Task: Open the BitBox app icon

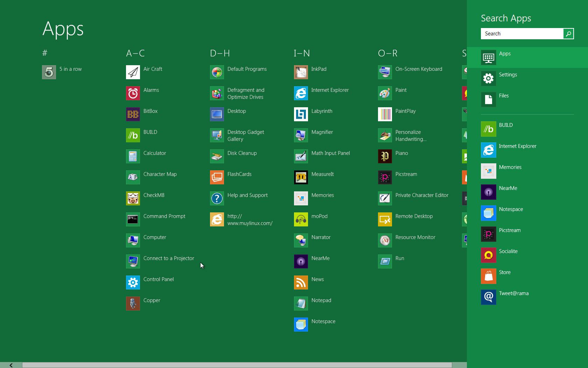Action: [133, 114]
